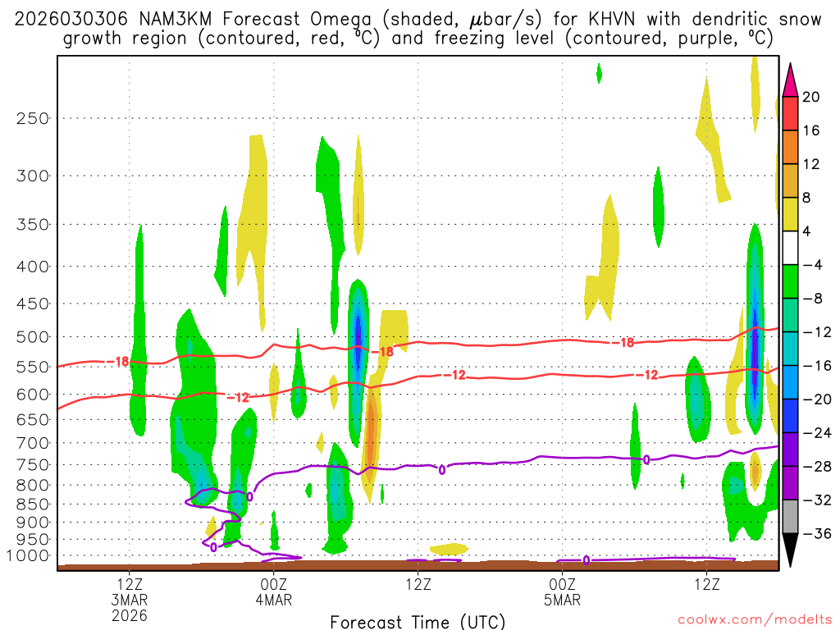This screenshot has width=840, height=630.
Task: Select the green -8 to -4 colorbar segment
Action: (x=790, y=282)
